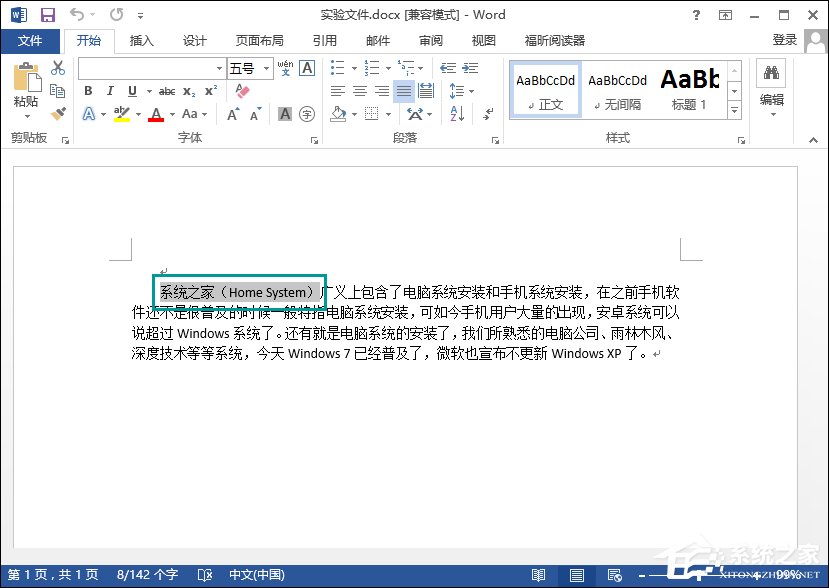The image size is (829, 588).
Task: Open the font size dropdown showing 五号
Action: [x=265, y=69]
